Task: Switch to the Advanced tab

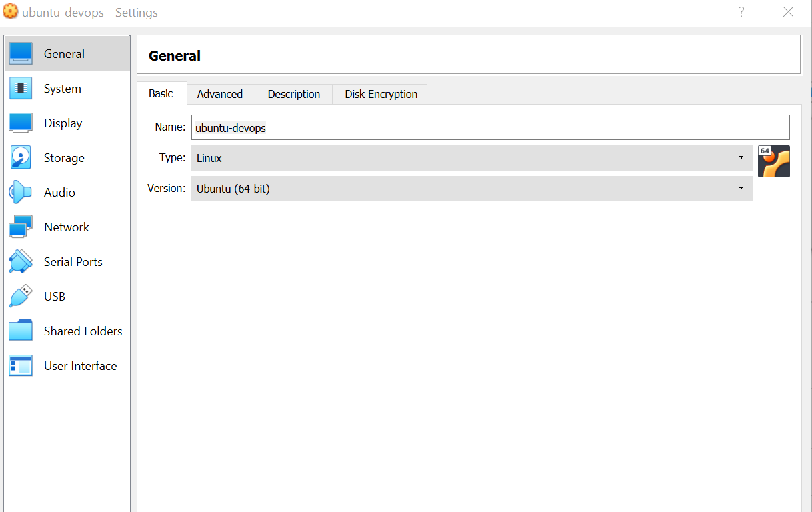Action: click(220, 94)
